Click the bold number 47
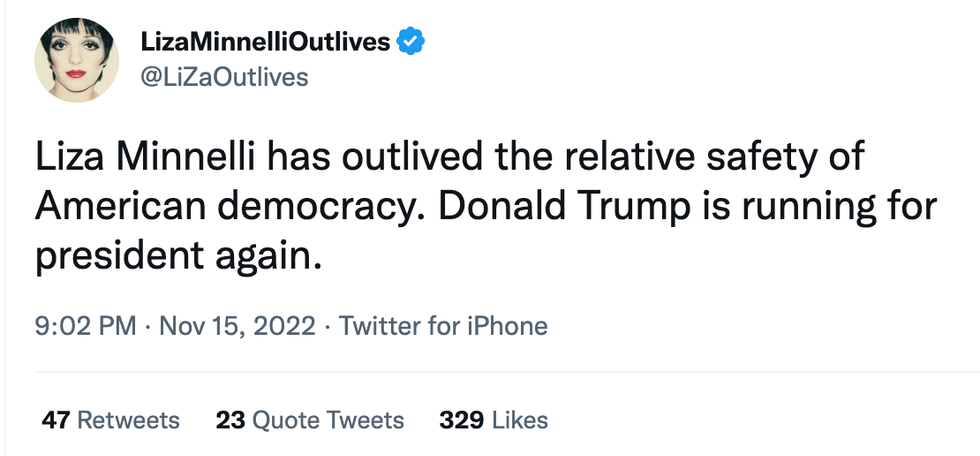Screen dimensions: 980x456 tap(55, 420)
